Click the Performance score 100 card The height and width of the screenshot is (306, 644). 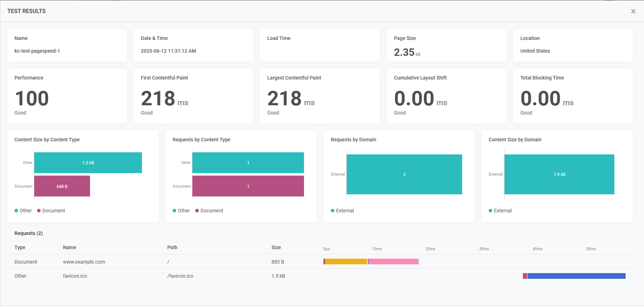click(x=67, y=96)
